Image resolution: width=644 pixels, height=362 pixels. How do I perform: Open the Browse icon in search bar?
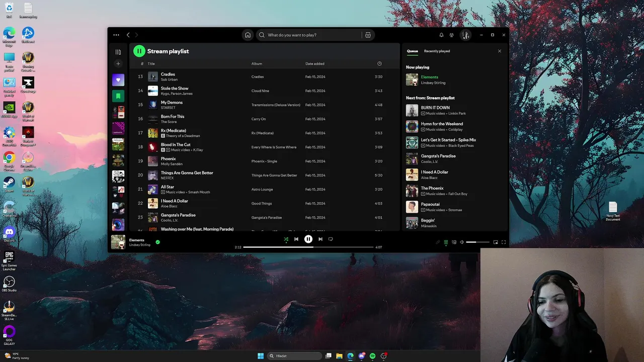click(368, 35)
